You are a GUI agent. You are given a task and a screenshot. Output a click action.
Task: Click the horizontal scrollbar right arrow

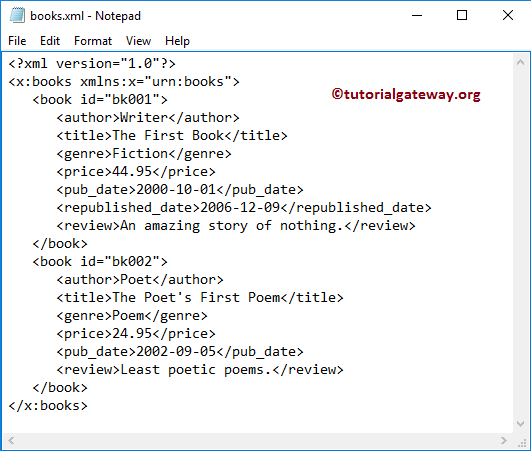click(504, 440)
